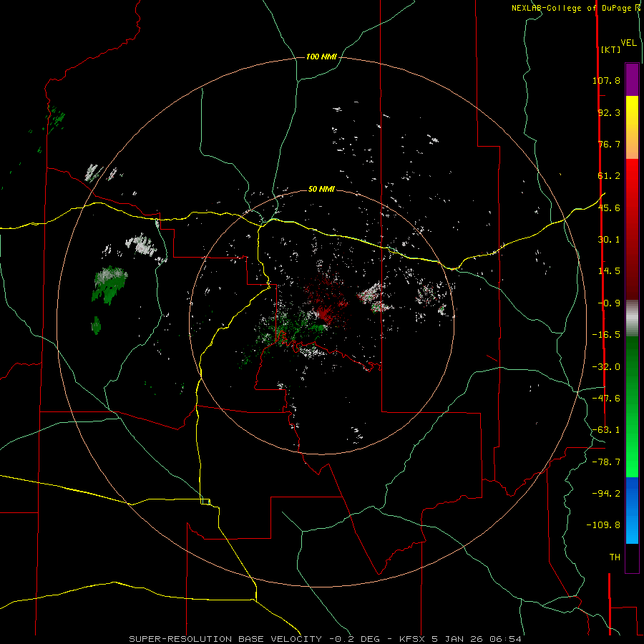This screenshot has width=644, height=644.
Task: Click the 92.3 legend value
Action: 609,112
